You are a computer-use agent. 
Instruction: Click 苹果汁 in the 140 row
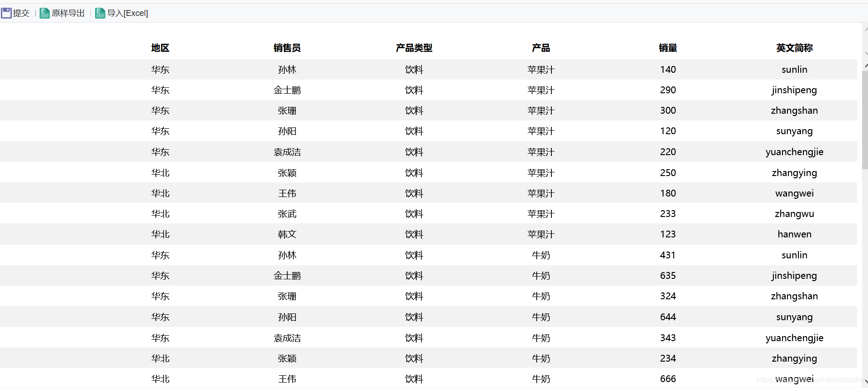(x=541, y=70)
